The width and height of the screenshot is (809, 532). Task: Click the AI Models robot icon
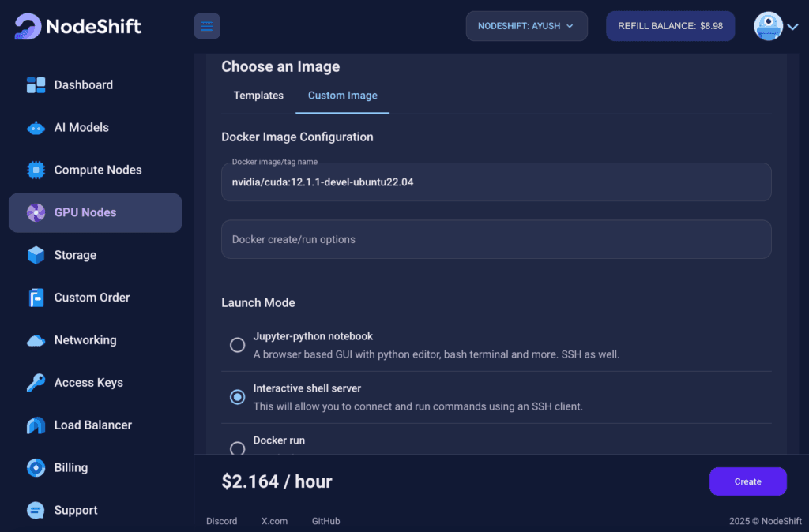pos(36,127)
